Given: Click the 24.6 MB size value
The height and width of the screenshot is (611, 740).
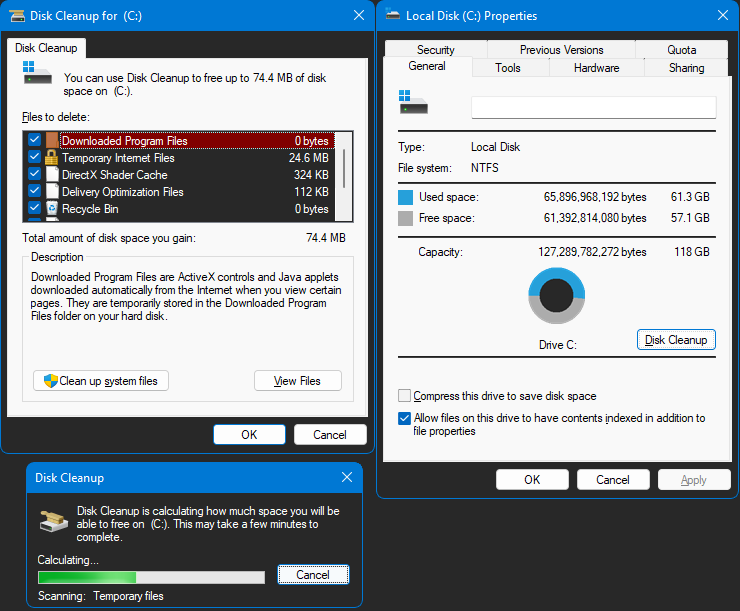Looking at the screenshot, I should (x=309, y=158).
